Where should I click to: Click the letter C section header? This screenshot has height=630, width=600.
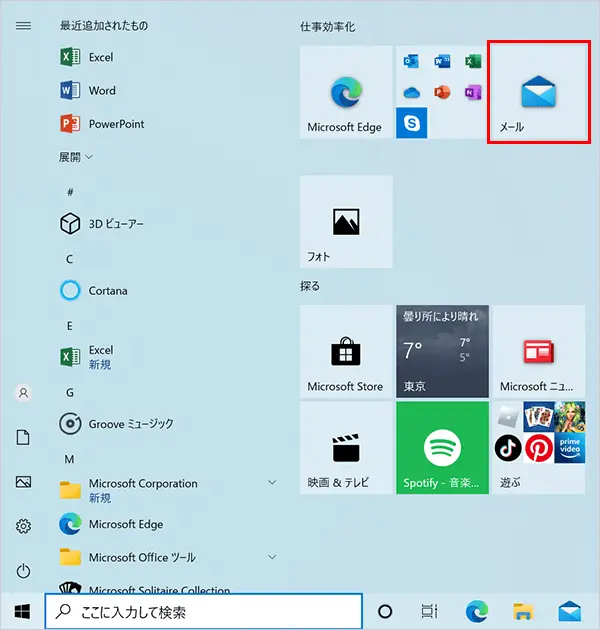point(70,259)
